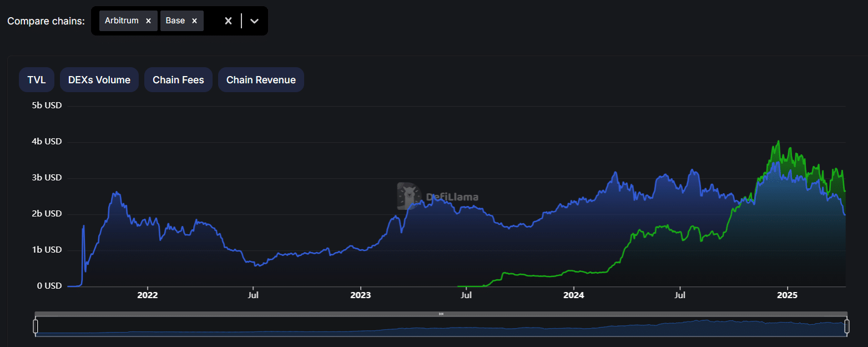Select the TVL metric tab

point(37,80)
